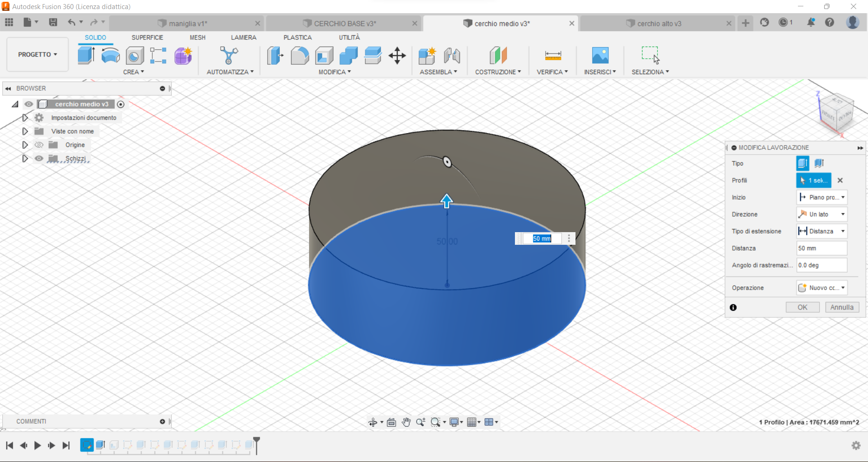Expand the Origine node
Screen dimensions: 868x462
point(25,145)
